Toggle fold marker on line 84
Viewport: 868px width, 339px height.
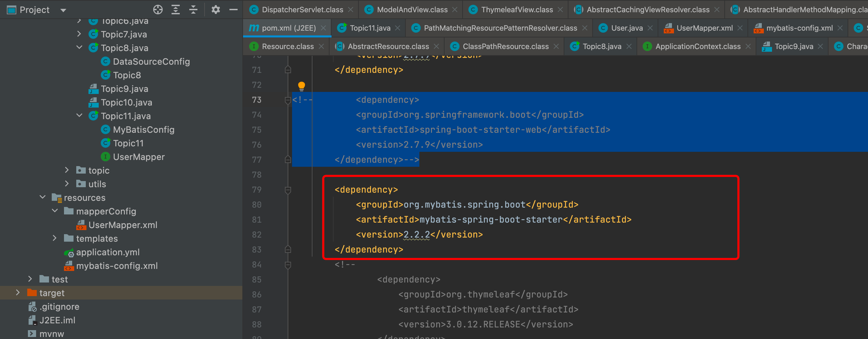[288, 265]
